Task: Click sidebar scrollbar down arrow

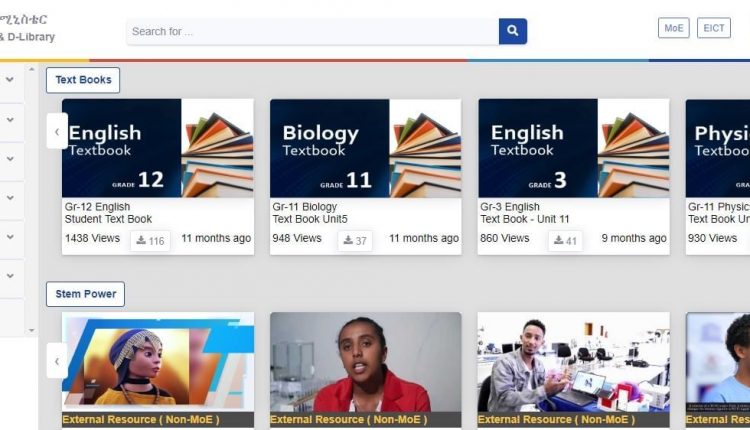Action: click(x=32, y=330)
